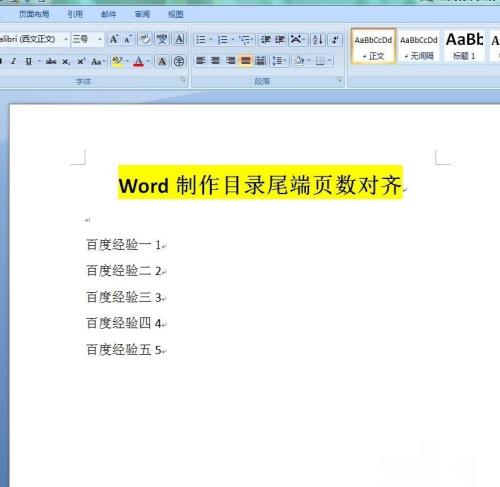Screen dimensions: 500x487
Task: Apply subscript formatting
Action: tap(66, 61)
